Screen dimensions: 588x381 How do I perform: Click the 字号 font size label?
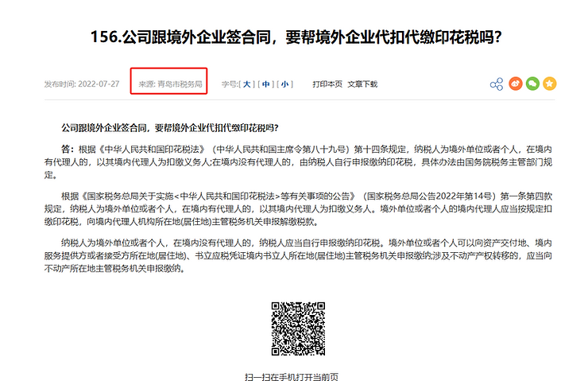coord(230,84)
